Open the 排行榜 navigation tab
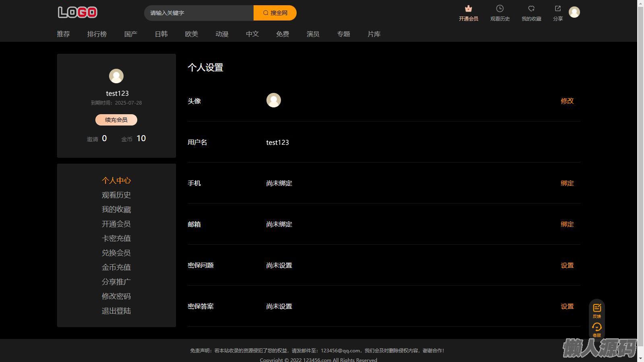 pyautogui.click(x=97, y=34)
